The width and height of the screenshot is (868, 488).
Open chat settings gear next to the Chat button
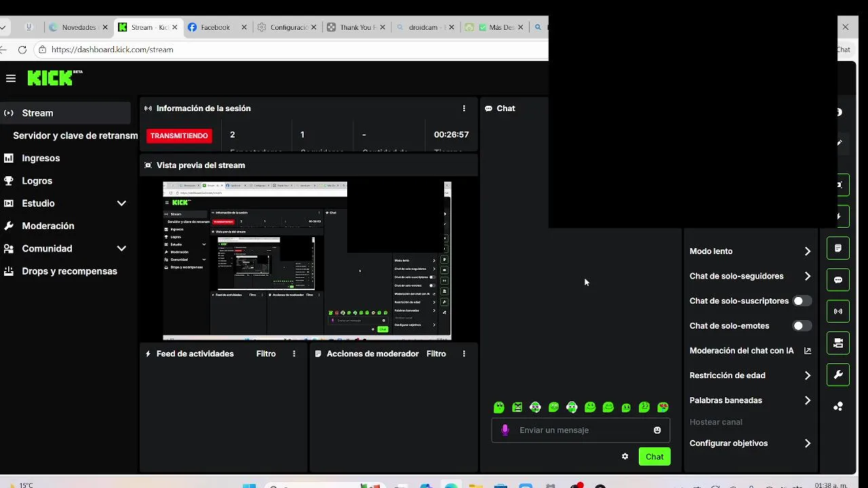pos(625,457)
